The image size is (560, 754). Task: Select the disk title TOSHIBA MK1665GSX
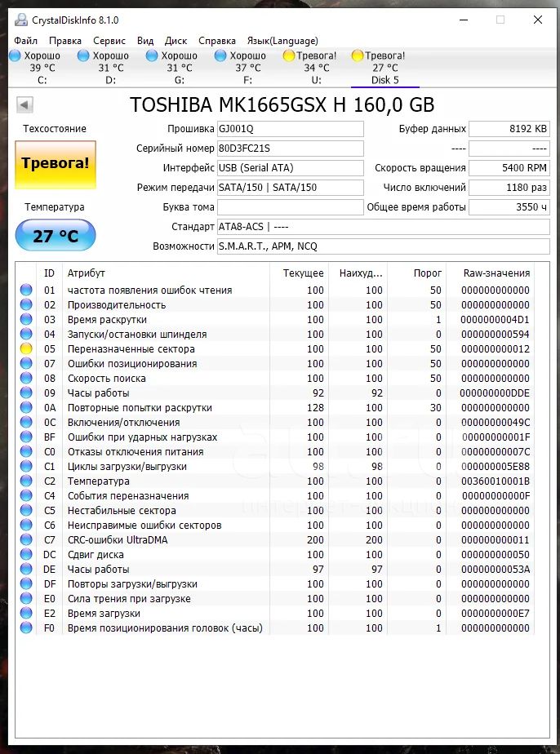click(282, 104)
